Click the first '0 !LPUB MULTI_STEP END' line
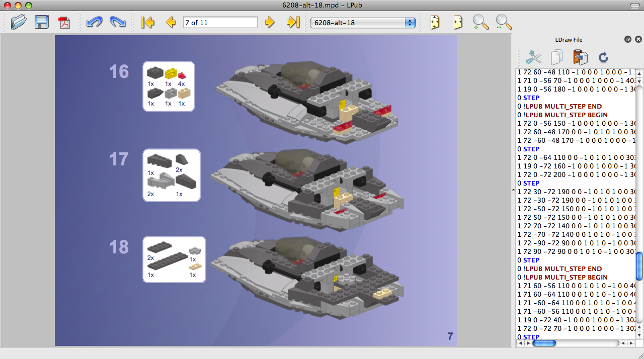This screenshot has width=644, height=359. 559,106
